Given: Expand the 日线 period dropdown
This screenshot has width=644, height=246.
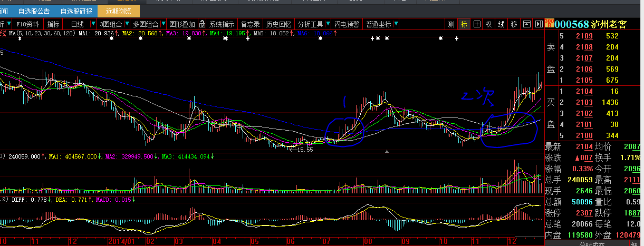Looking at the screenshot, I should pos(93,24).
